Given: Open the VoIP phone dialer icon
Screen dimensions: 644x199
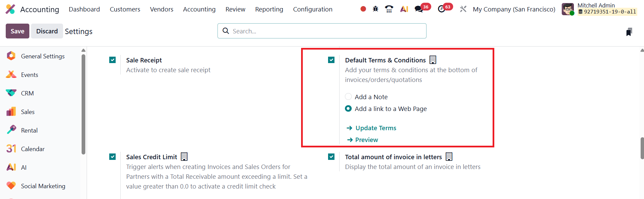Looking at the screenshot, I should click(389, 9).
